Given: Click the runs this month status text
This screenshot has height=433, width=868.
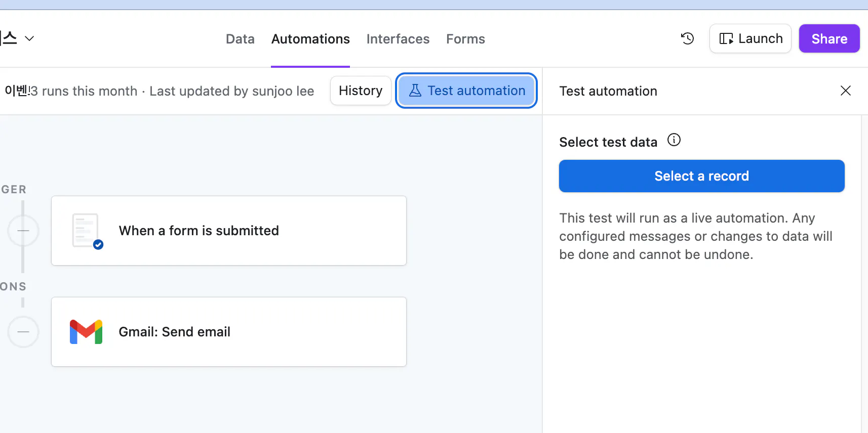Looking at the screenshot, I should click(x=90, y=91).
